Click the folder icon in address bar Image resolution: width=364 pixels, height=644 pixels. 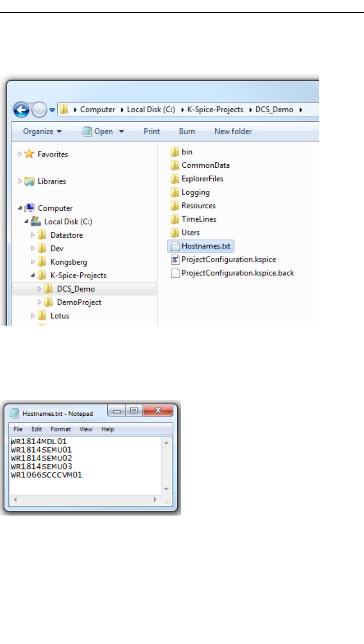[64, 110]
